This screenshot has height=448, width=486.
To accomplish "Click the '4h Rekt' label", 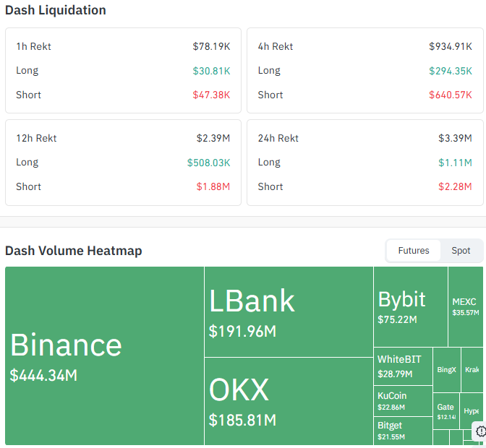I will [276, 46].
